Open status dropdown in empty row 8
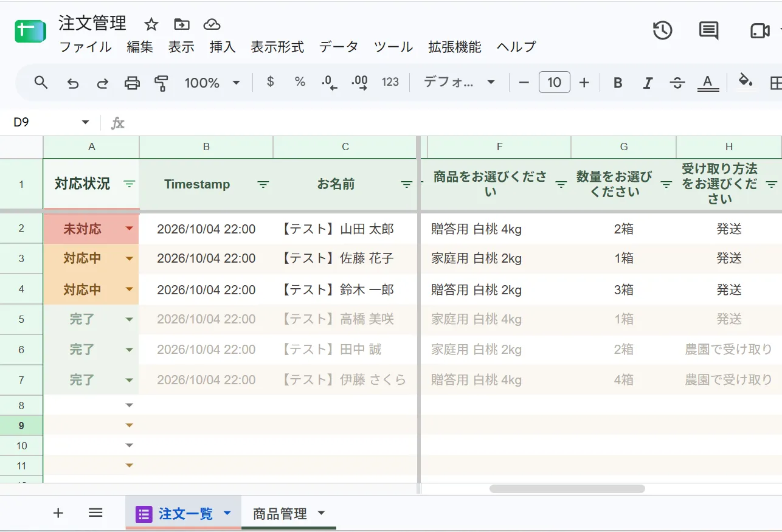782x532 pixels. 129,406
